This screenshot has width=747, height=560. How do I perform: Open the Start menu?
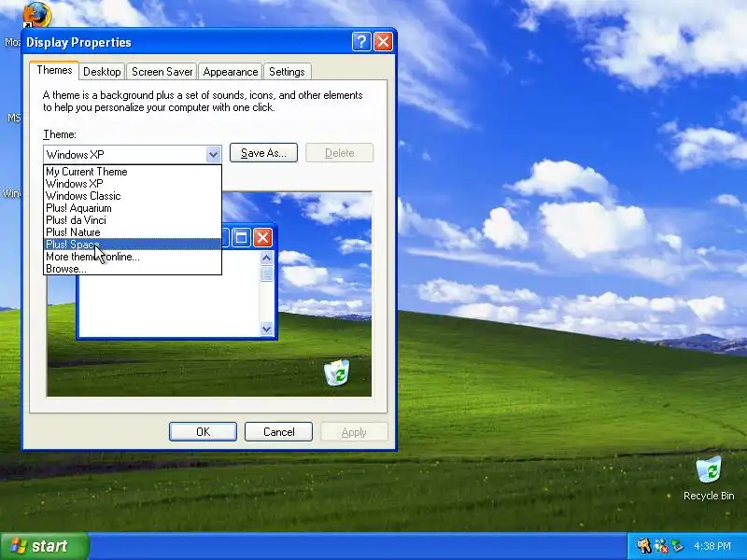(44, 546)
